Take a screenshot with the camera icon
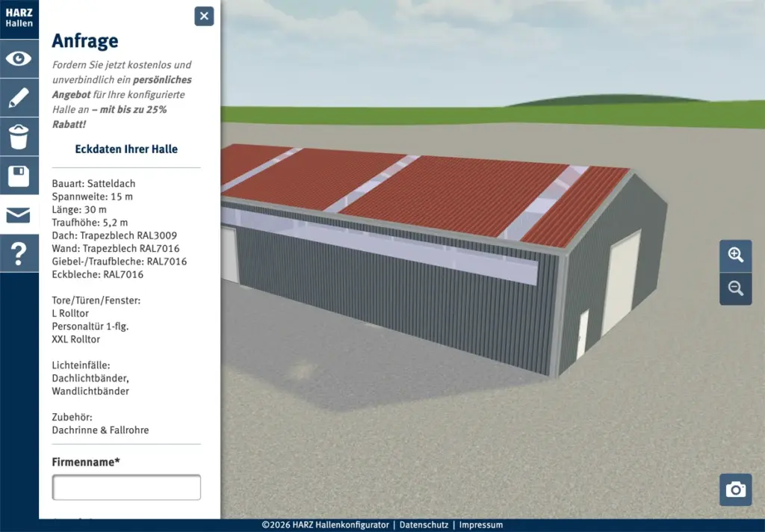765x532 pixels. (735, 489)
